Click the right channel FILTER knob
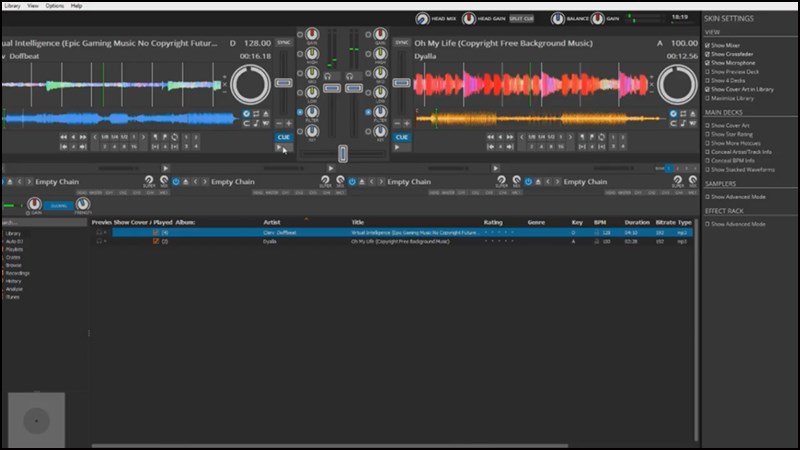The height and width of the screenshot is (450, 800). (380, 112)
